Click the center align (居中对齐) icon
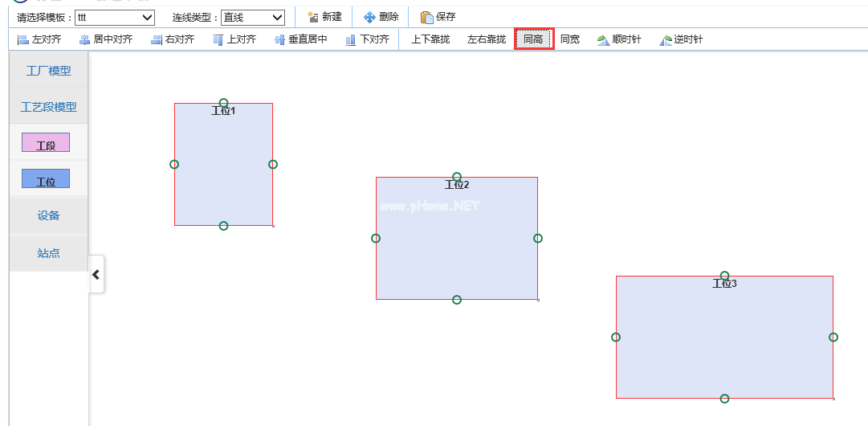868x426 pixels. [84, 39]
